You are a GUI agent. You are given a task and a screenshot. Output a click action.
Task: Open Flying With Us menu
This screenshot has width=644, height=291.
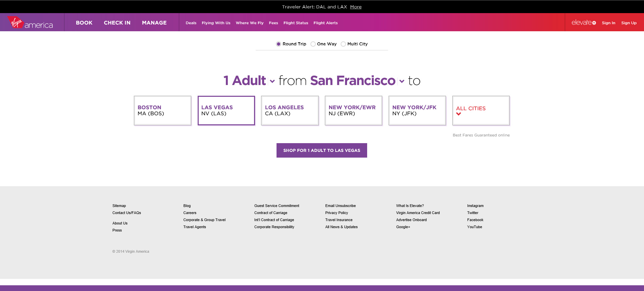[x=216, y=23]
